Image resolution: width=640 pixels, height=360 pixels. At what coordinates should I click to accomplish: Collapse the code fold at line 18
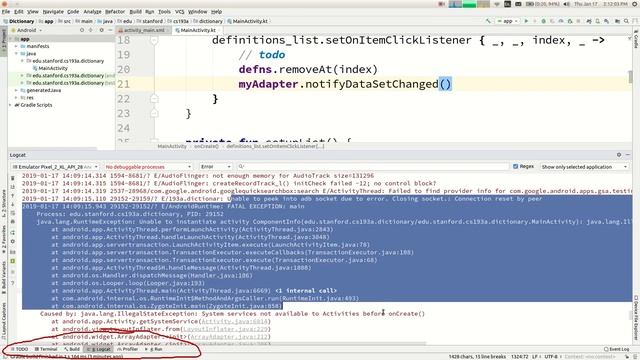154,40
